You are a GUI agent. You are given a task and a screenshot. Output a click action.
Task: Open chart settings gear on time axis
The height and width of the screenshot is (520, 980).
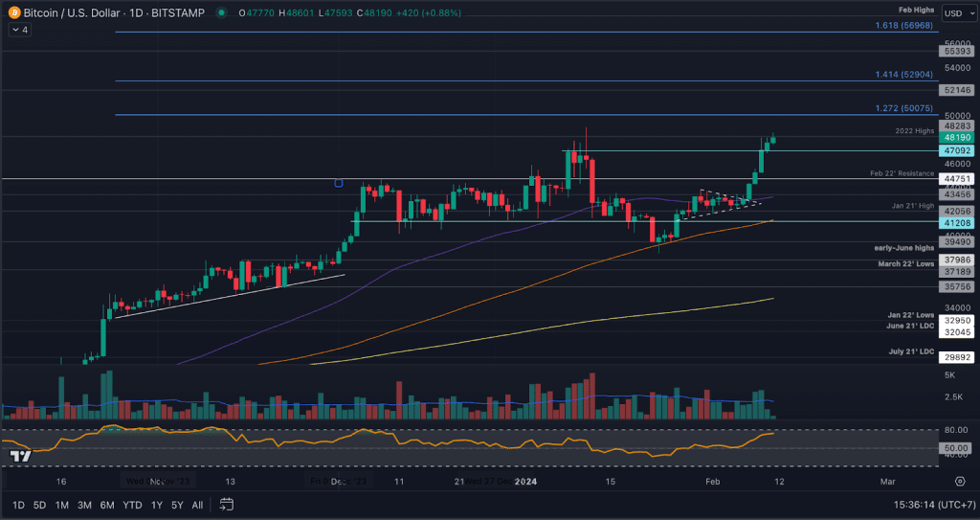960,481
